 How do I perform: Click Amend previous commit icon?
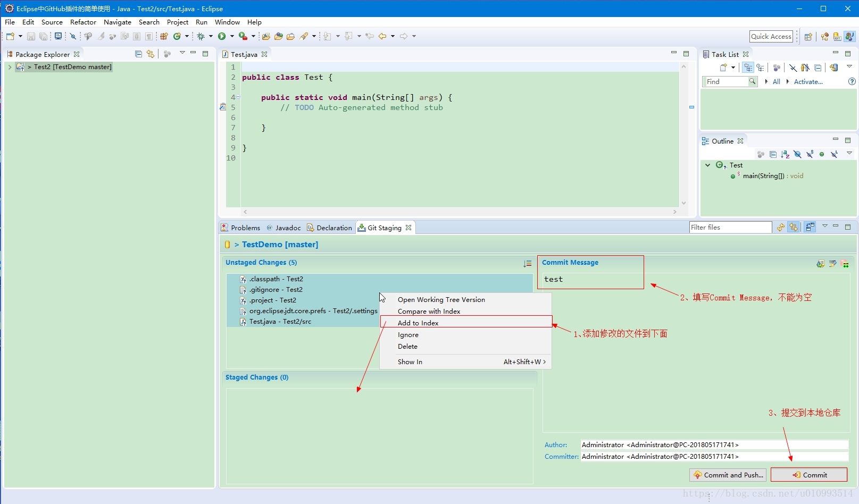pos(821,264)
